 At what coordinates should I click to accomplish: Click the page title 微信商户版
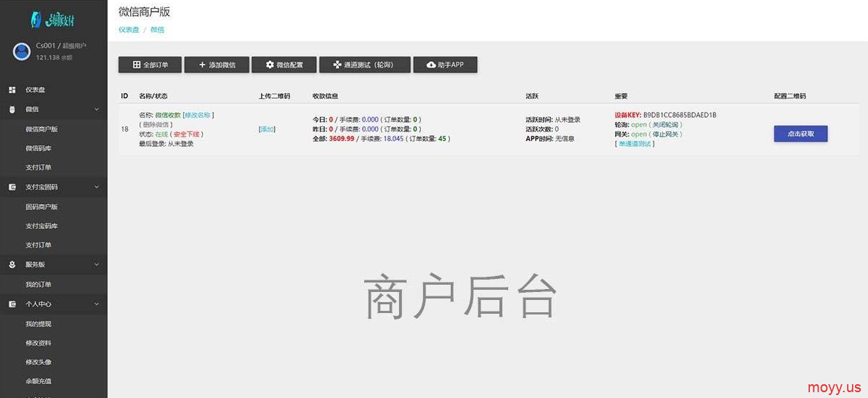click(x=144, y=12)
